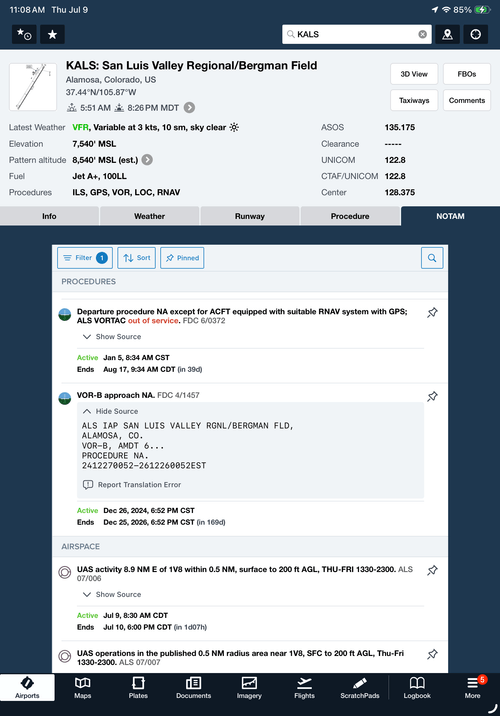Open the map pin location icon
Screen dimensions: 500x716
447,34
